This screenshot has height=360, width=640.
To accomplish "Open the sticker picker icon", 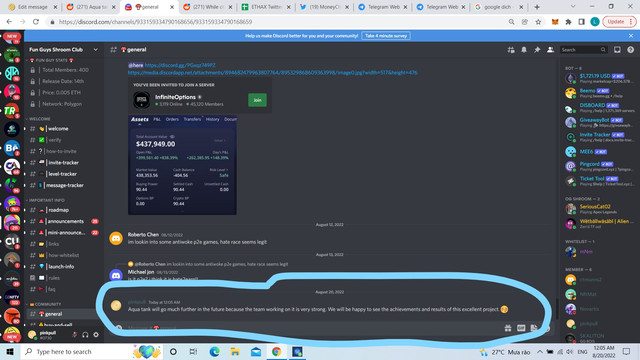I will tap(533, 328).
